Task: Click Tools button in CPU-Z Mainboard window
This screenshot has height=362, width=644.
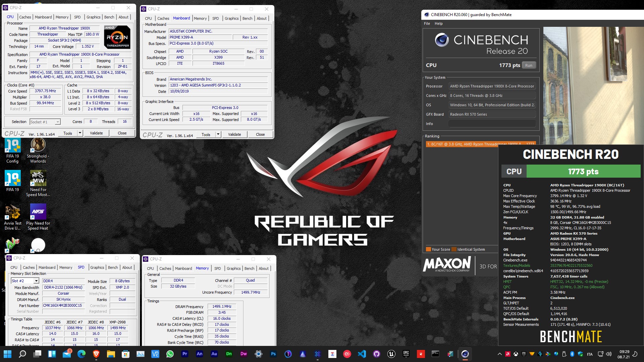Action: coord(206,134)
